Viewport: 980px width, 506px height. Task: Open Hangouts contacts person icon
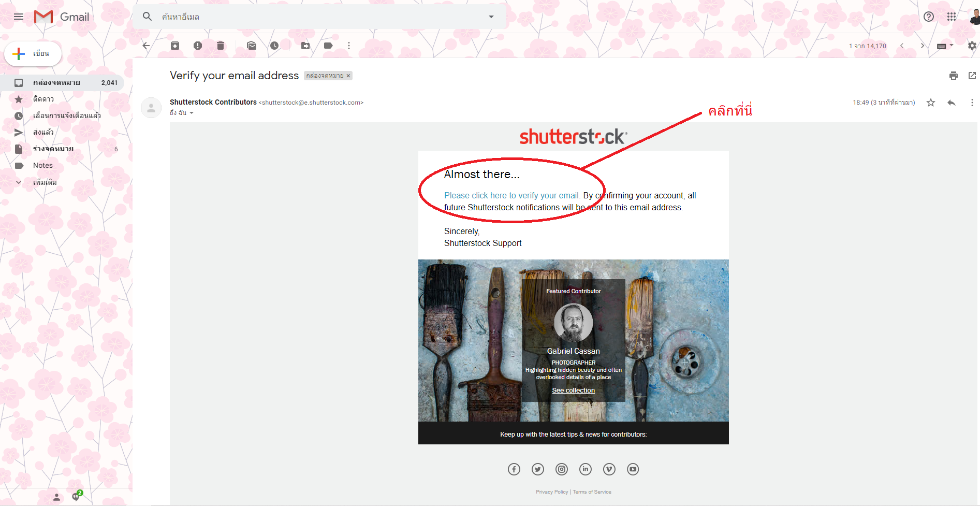click(x=57, y=497)
